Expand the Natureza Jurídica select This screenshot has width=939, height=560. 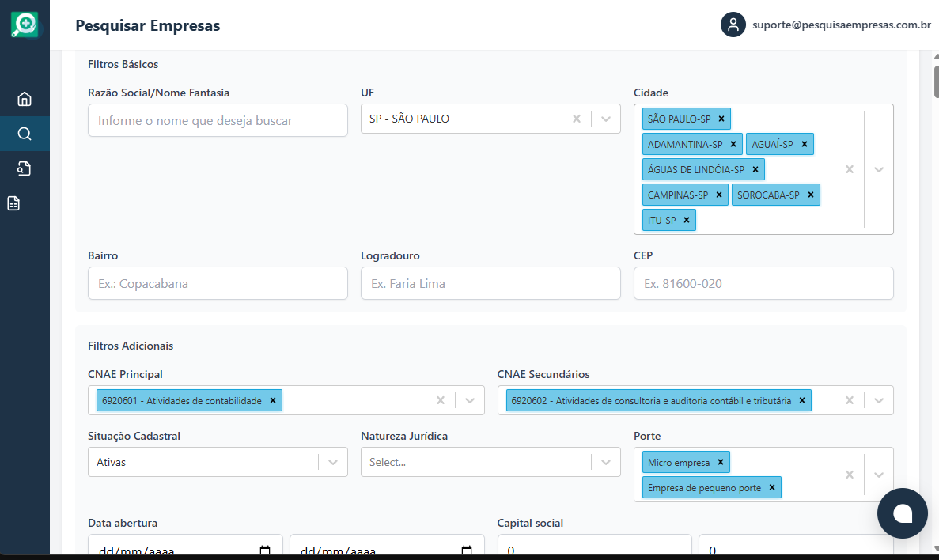pyautogui.click(x=606, y=462)
